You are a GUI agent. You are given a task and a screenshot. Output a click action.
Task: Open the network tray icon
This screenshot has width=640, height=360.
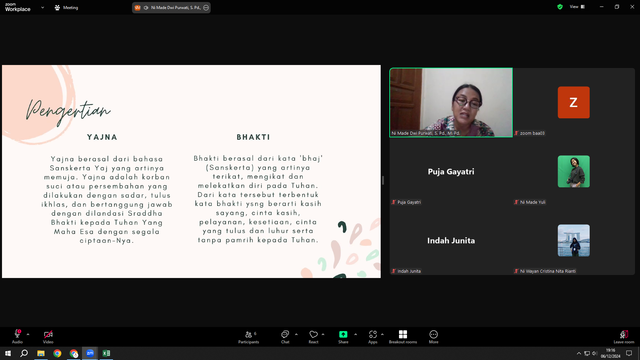pyautogui.click(x=587, y=353)
